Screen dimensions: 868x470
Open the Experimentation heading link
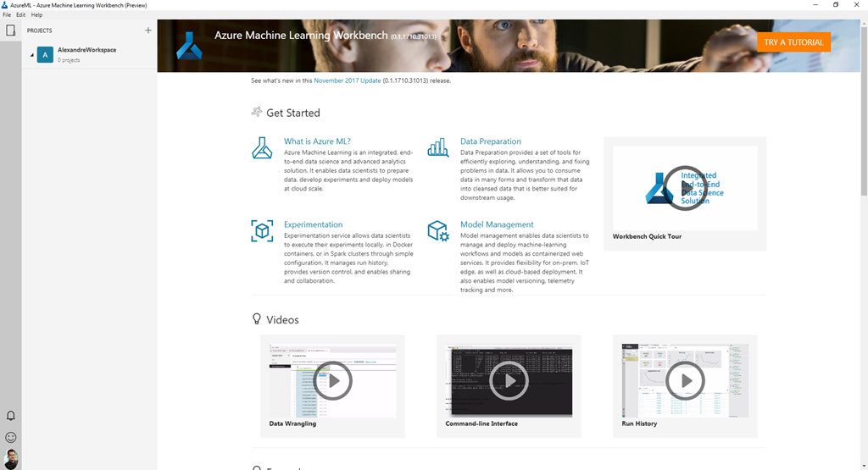point(314,224)
